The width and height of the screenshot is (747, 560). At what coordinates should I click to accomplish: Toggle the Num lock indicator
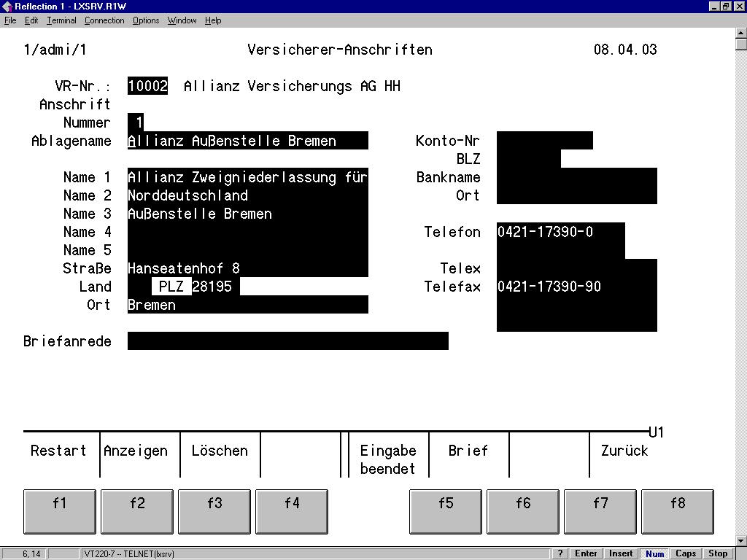click(654, 553)
